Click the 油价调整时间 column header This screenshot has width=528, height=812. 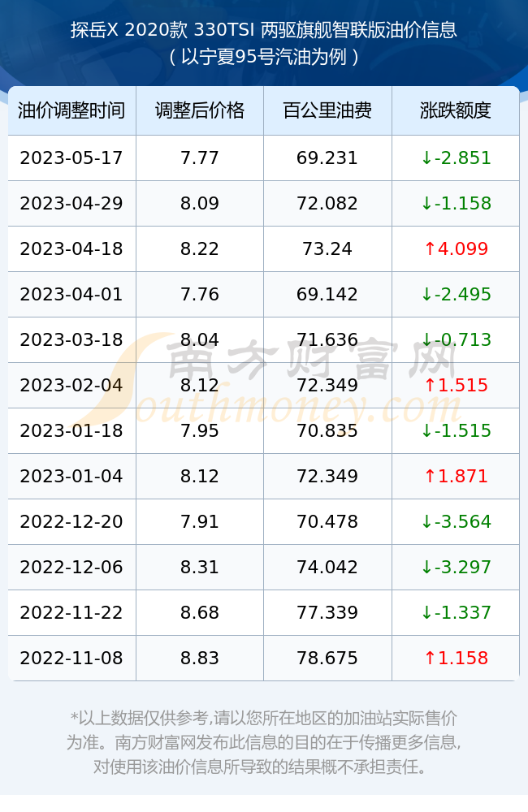pyautogui.click(x=71, y=110)
